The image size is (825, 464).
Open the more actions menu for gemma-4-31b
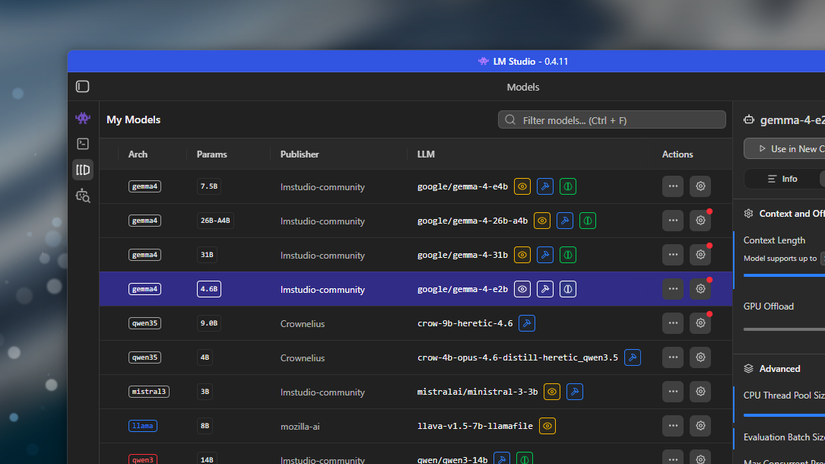pyautogui.click(x=672, y=255)
